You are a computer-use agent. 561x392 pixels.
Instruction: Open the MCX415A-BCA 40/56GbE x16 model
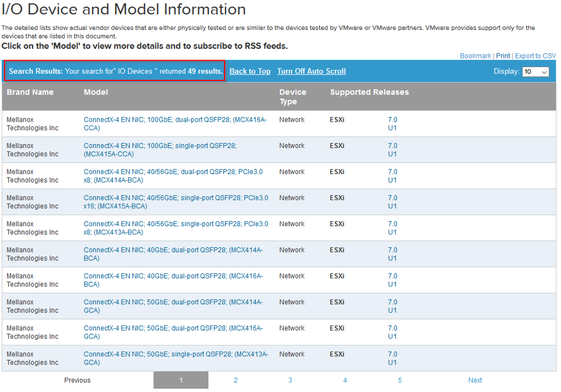(x=176, y=202)
